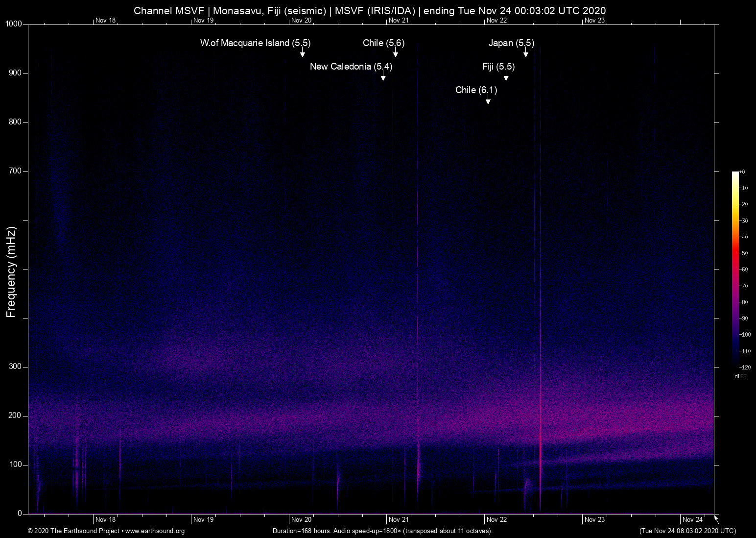This screenshot has width=756, height=538.
Task: Click the spectrogram title starting 'Channel MSVF'
Action: (x=370, y=11)
